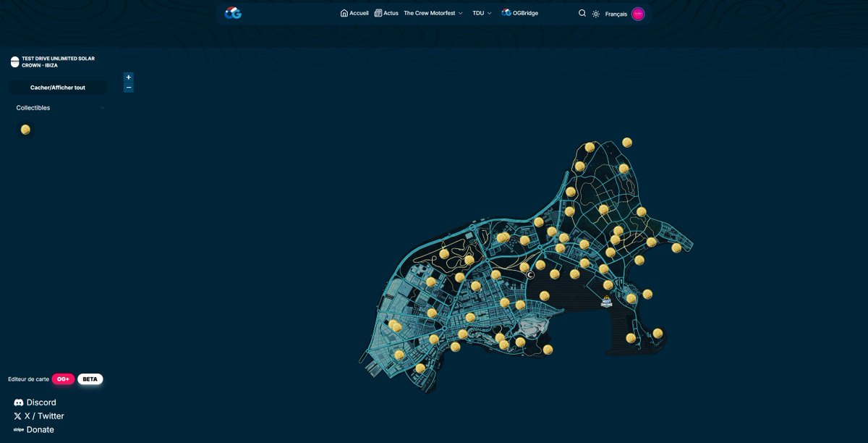Image resolution: width=868 pixels, height=443 pixels.
Task: Select the coin on the southeast peninsula tip
Action: click(x=658, y=334)
